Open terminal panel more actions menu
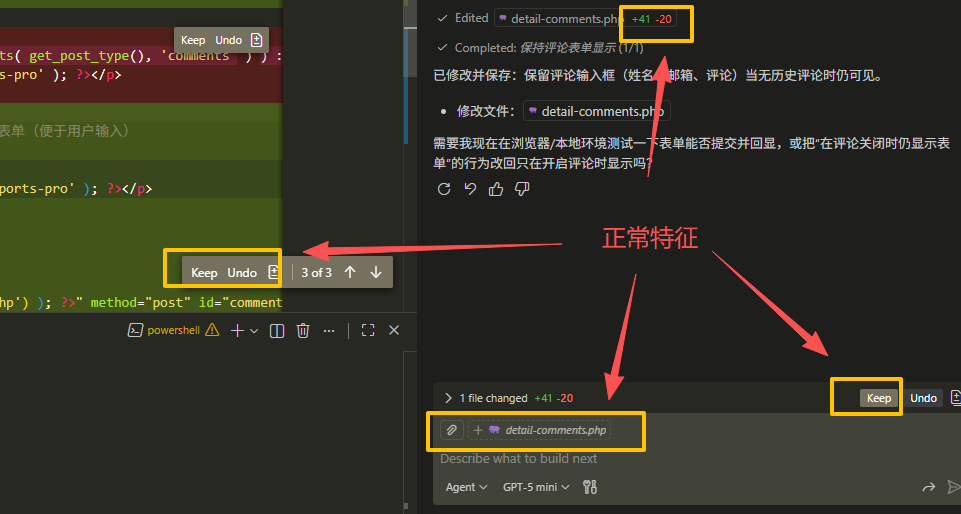Image resolution: width=961 pixels, height=514 pixels. pos(329,331)
